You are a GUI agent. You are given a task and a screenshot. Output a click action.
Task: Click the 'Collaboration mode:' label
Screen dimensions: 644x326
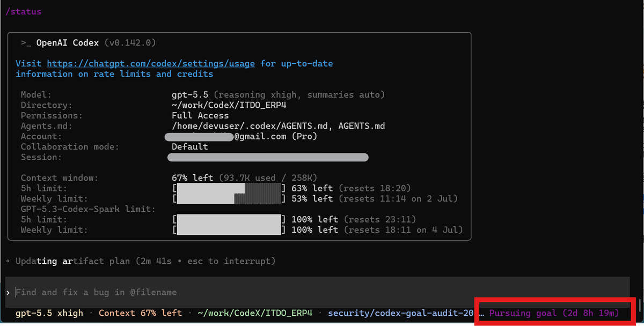[70, 146]
